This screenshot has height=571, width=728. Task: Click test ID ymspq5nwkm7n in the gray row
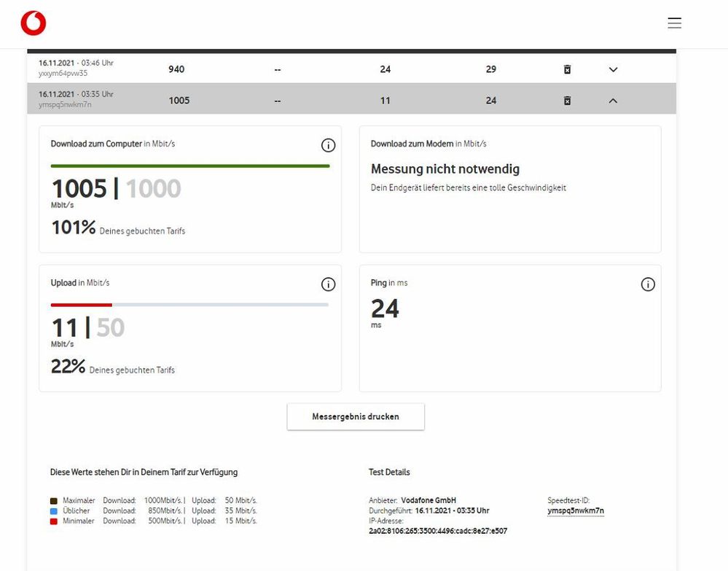coord(65,104)
